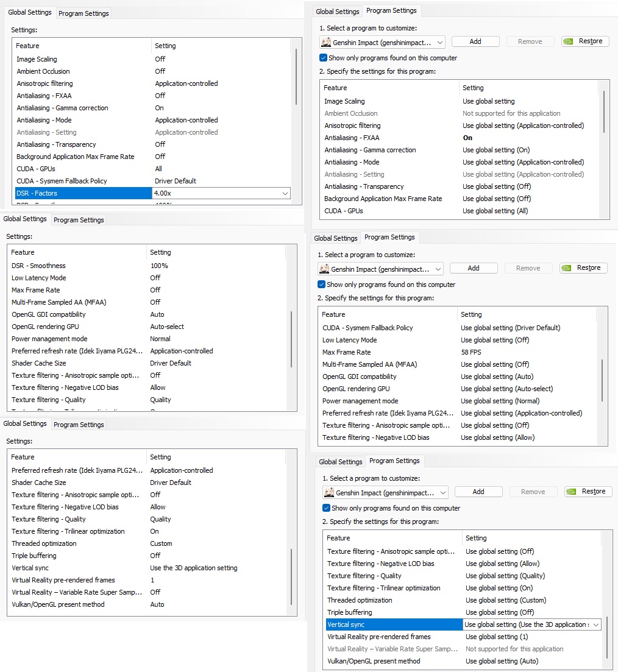Click scrollbar of list with highlighted Vertical sync row

click(607, 637)
